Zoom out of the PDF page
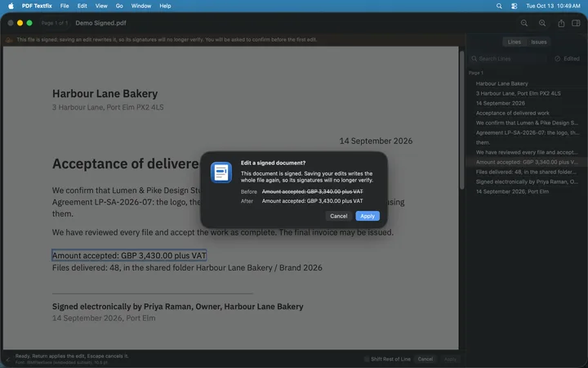This screenshot has width=588, height=368. coord(524,23)
